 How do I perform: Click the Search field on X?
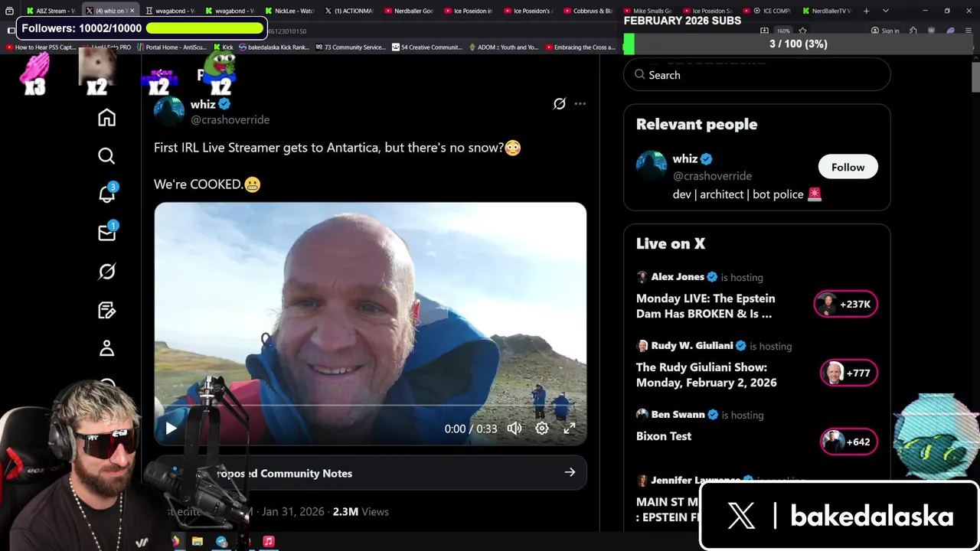pyautogui.click(x=757, y=75)
